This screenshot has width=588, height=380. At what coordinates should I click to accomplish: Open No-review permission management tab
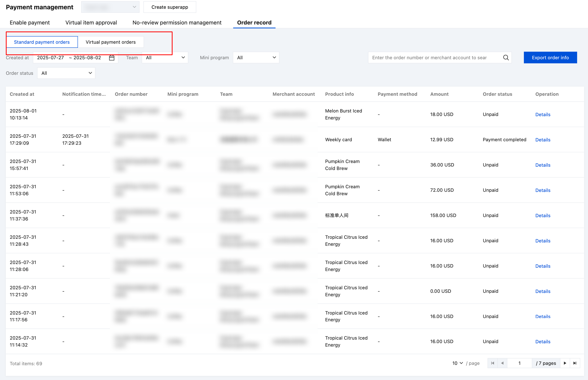(177, 23)
